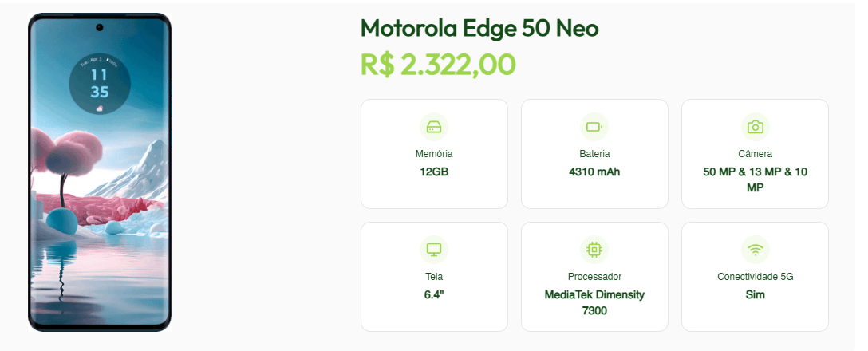Select the Motorola phone product image

pyautogui.click(x=100, y=172)
